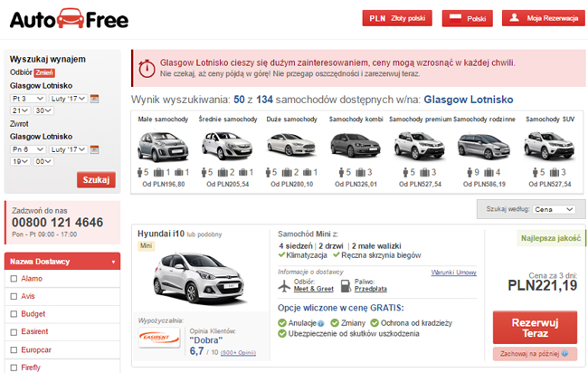The width and height of the screenshot is (588, 373).
Task: Open pickup month dropdown Luty '17
Action: [68, 99]
